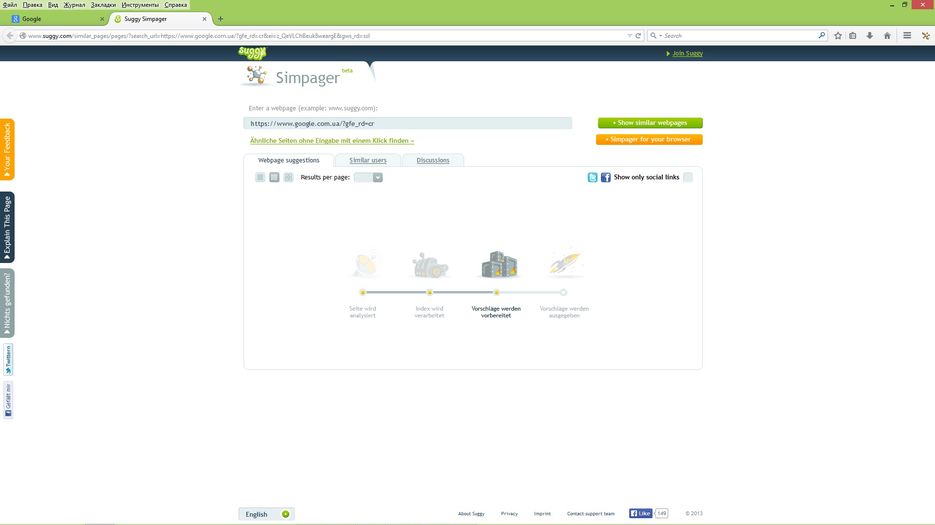Image resolution: width=935 pixels, height=525 pixels.
Task: Click the Twitter icon near social links
Action: 592,177
